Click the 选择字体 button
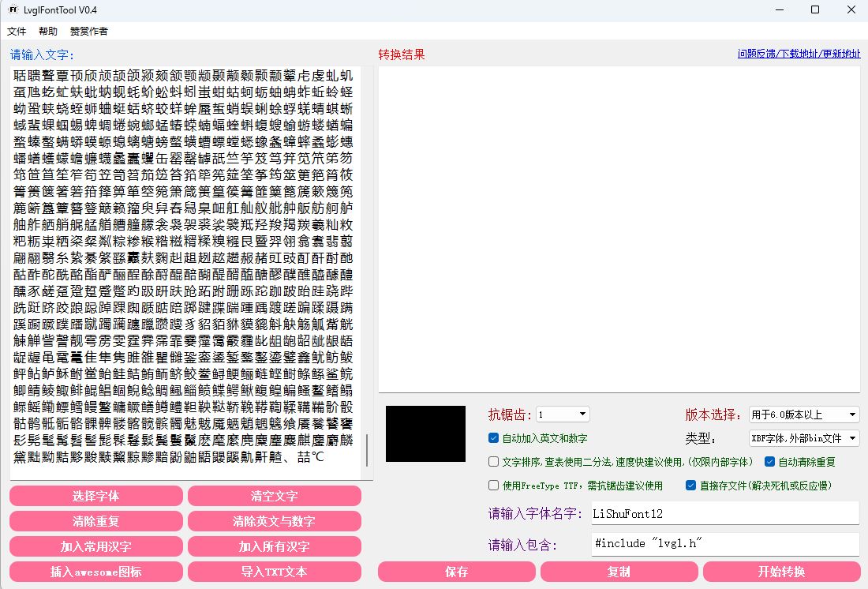The height and width of the screenshot is (589, 868). point(95,496)
